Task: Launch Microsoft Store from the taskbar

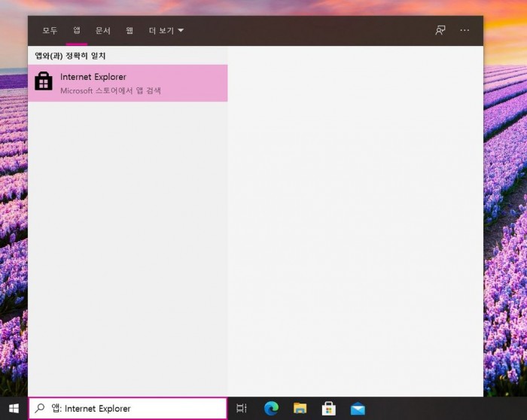Action: click(329, 409)
